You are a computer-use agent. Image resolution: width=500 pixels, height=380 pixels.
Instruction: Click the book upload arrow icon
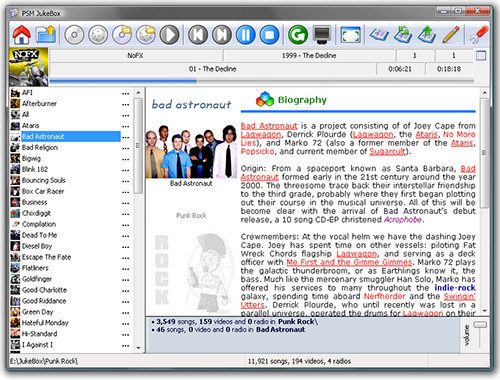pyautogui.click(x=427, y=35)
